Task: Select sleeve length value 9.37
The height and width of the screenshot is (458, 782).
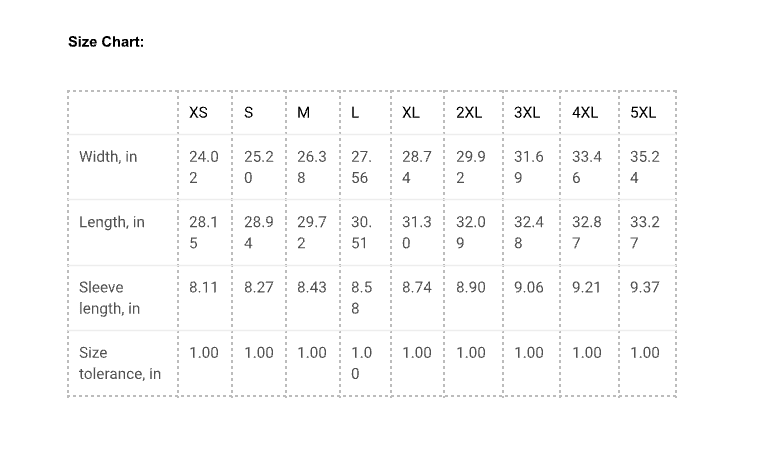Action: pos(645,287)
